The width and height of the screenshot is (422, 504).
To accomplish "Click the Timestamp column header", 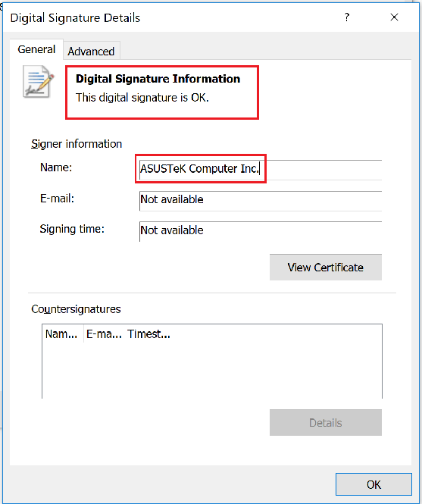I will coord(148,334).
